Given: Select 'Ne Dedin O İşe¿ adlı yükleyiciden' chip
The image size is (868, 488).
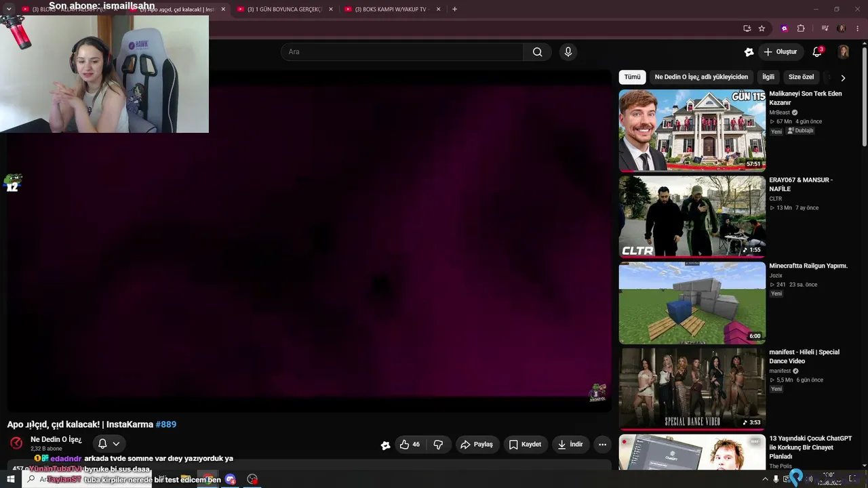Looking at the screenshot, I should click(701, 77).
